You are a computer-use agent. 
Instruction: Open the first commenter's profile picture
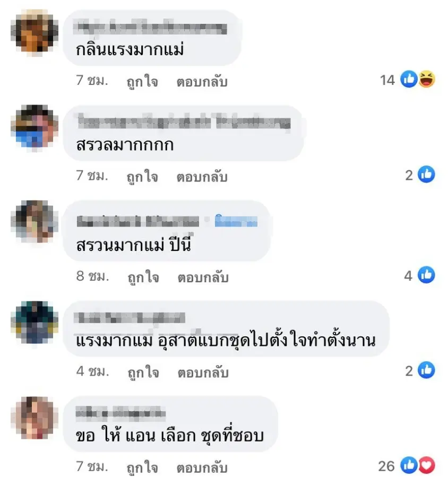[x=35, y=32]
